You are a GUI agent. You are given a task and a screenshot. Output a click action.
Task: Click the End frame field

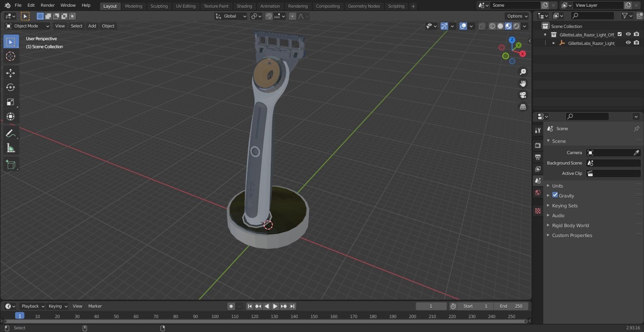[x=511, y=306]
